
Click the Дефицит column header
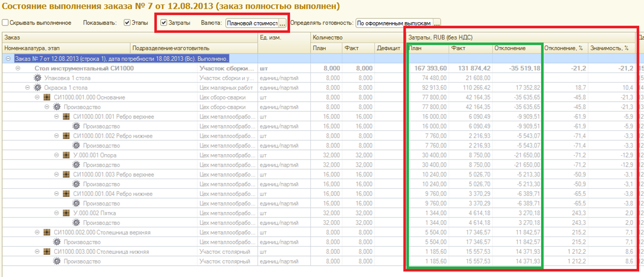[x=389, y=48]
